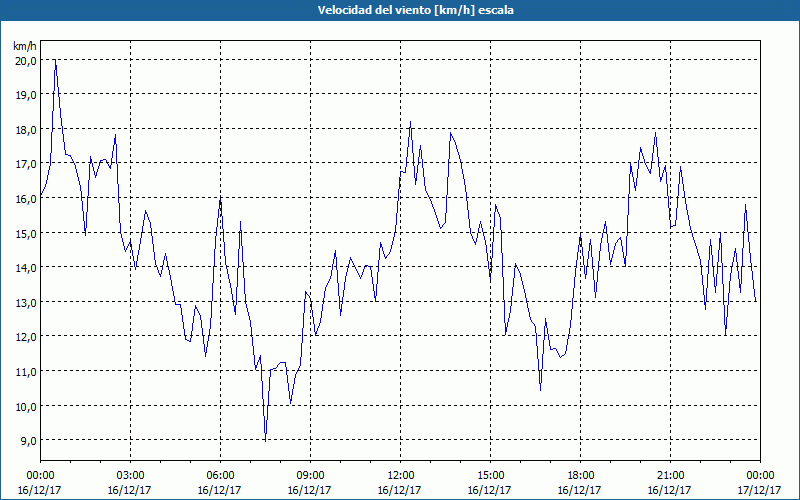Click the 21:00 time axis label
This screenshot has width=800, height=500.
670,476
